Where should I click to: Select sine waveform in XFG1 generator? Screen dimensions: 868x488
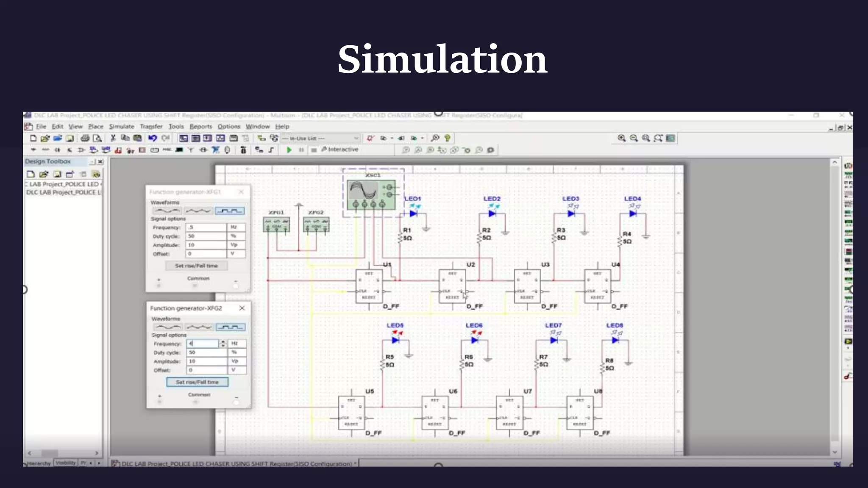[167, 211]
